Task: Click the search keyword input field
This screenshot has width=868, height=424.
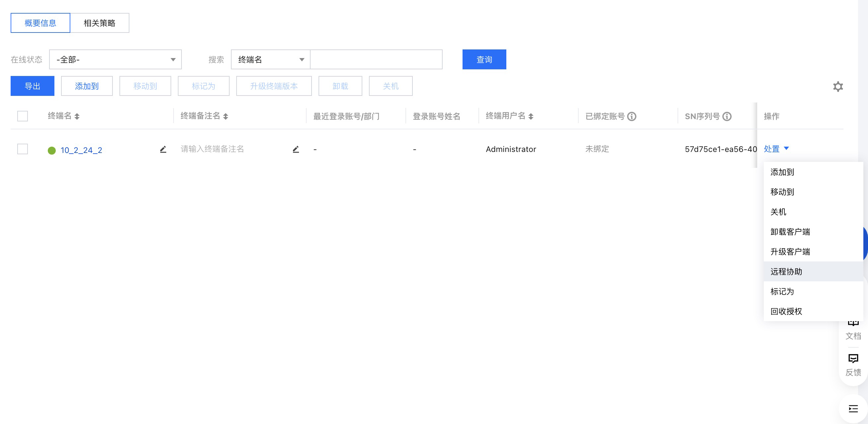Action: [376, 60]
